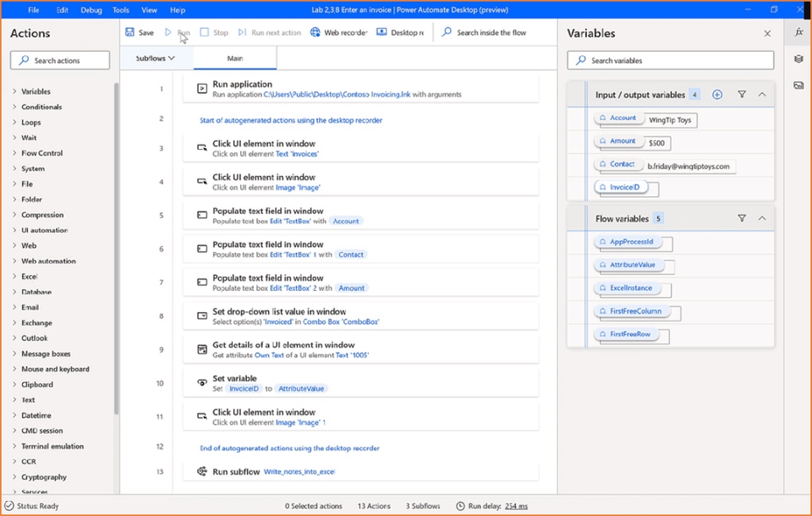Select the fx Variables pane icon
This screenshot has height=516, width=812.
[x=798, y=32]
